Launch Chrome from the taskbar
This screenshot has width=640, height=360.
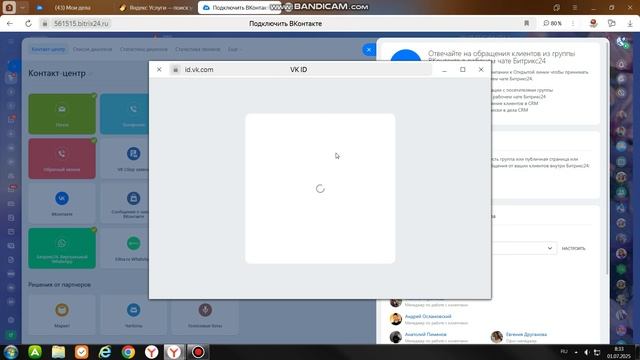point(128,352)
